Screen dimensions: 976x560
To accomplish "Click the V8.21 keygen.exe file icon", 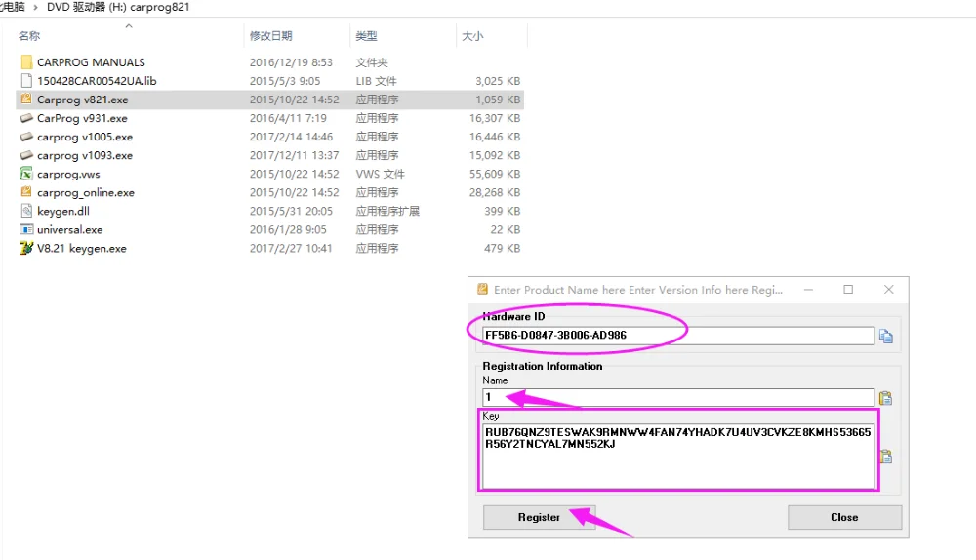I will [x=26, y=248].
